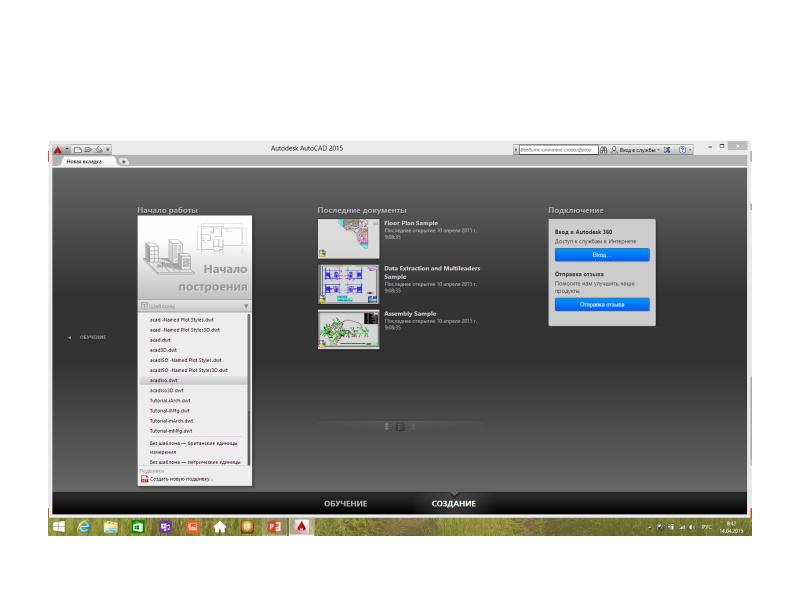Image resolution: width=800 pixels, height=600 pixels.
Task: Click the New drawing icon in Quick Access
Action: pos(78,150)
